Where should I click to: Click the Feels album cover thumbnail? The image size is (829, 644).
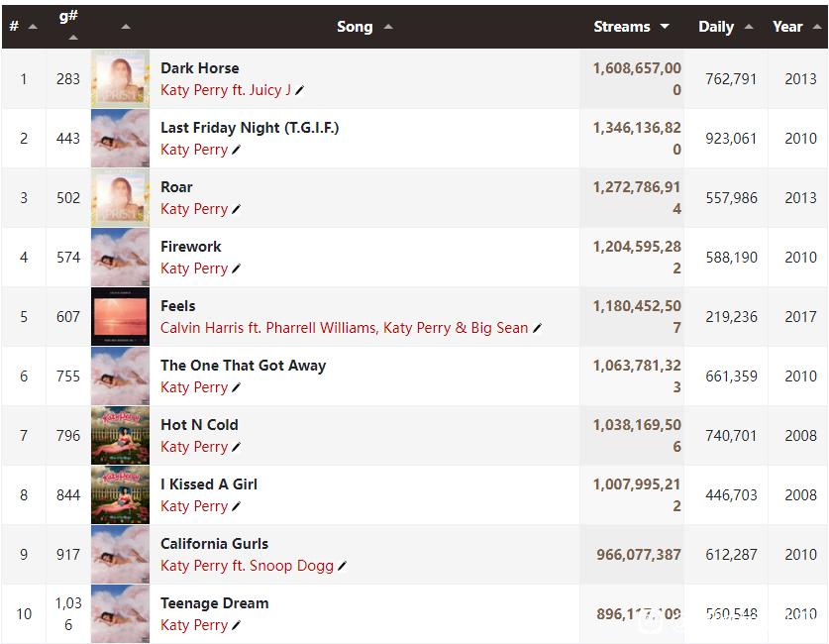pos(120,317)
